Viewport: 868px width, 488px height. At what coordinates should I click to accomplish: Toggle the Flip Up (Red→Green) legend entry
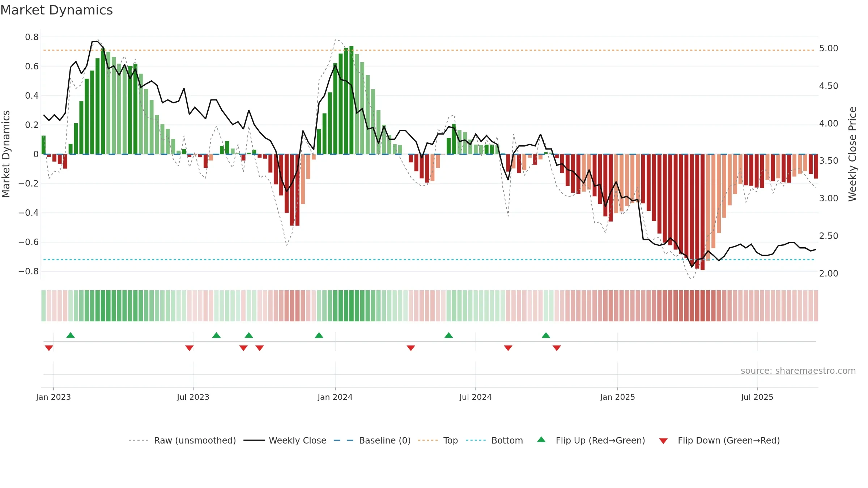click(x=591, y=440)
